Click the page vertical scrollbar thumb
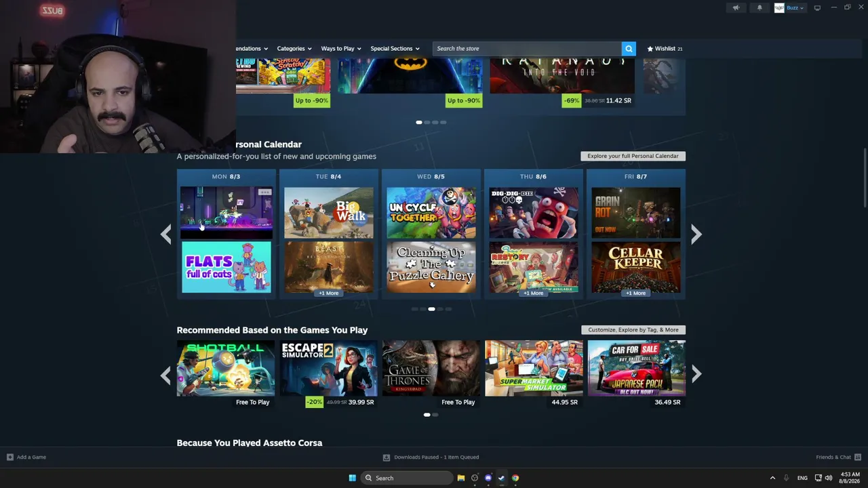Image resolution: width=868 pixels, height=488 pixels. (865, 178)
